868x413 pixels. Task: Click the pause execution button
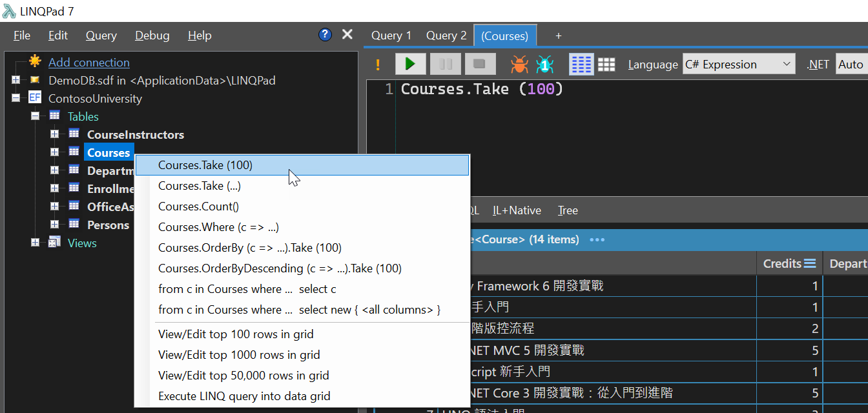pos(446,64)
